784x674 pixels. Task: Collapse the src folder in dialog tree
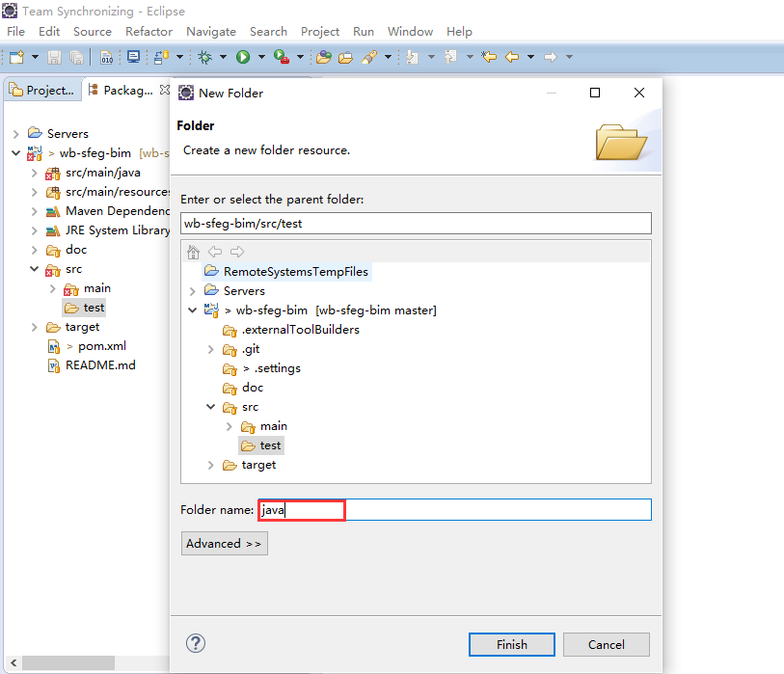(x=211, y=407)
